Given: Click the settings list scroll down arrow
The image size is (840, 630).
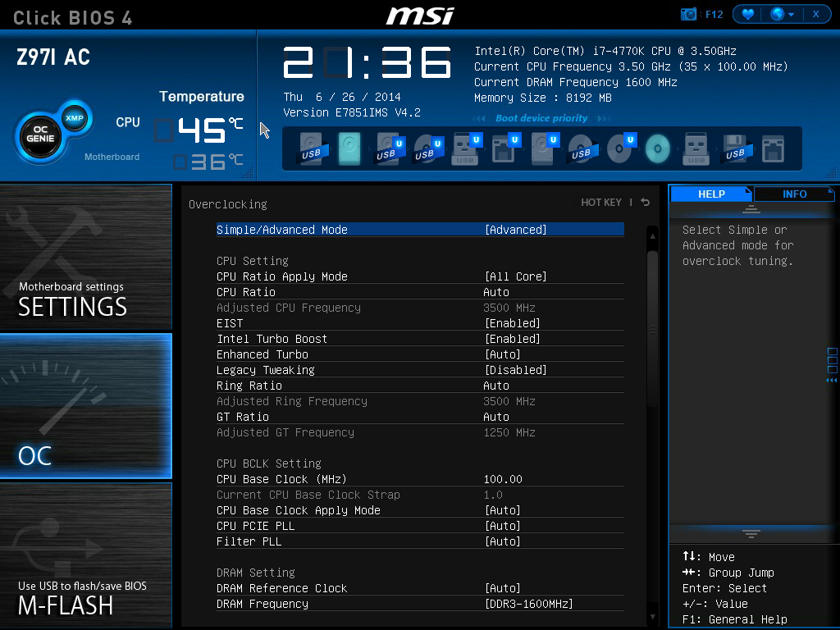Looking at the screenshot, I should [x=652, y=617].
